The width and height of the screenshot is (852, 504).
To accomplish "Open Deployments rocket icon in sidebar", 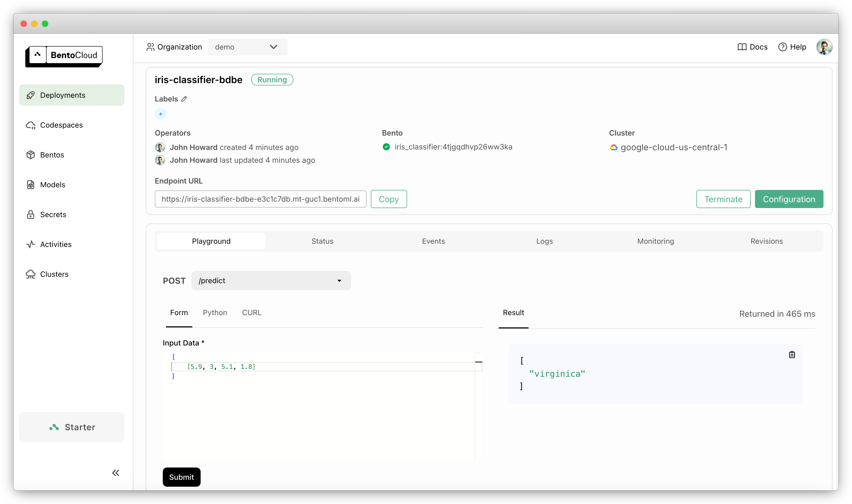I will pyautogui.click(x=31, y=95).
